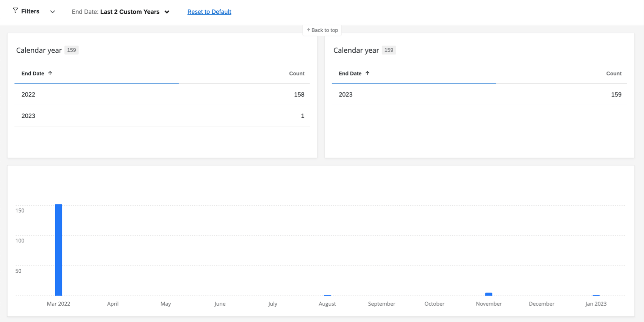Click the small November bar in chart
The width and height of the screenshot is (644, 322).
(x=489, y=294)
